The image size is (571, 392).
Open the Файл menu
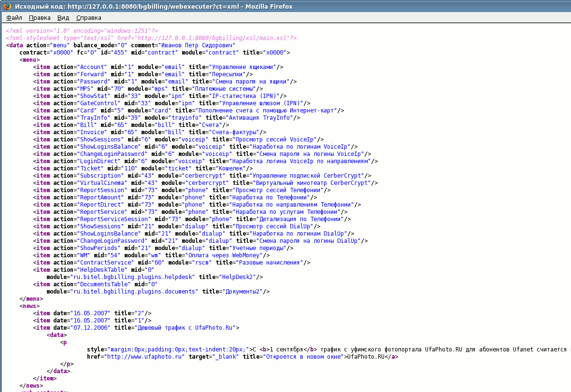pyautogui.click(x=13, y=17)
